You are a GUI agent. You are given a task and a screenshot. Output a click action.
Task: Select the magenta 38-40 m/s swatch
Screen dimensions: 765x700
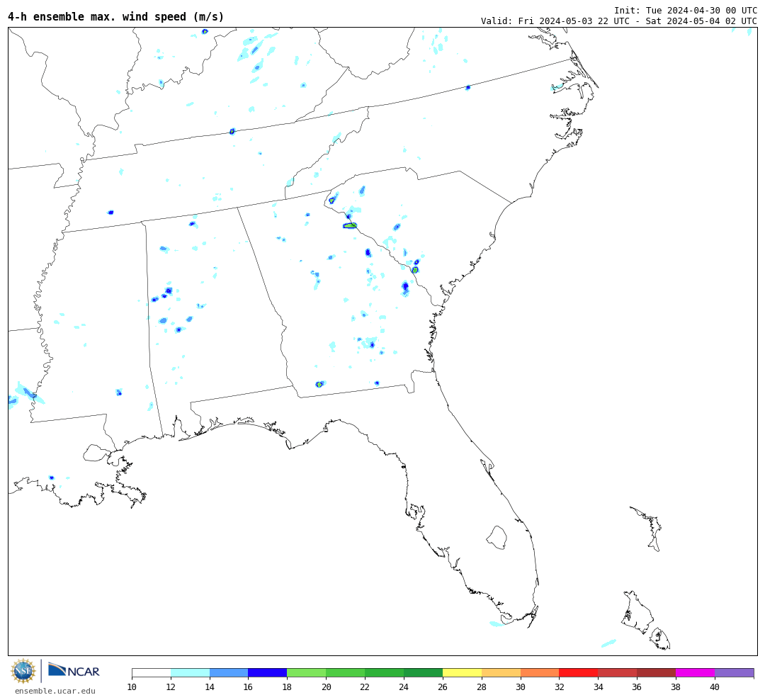click(x=696, y=673)
